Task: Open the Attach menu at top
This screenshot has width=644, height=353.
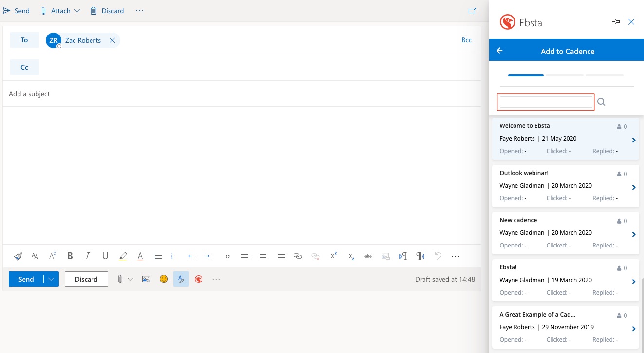Action: pyautogui.click(x=60, y=11)
